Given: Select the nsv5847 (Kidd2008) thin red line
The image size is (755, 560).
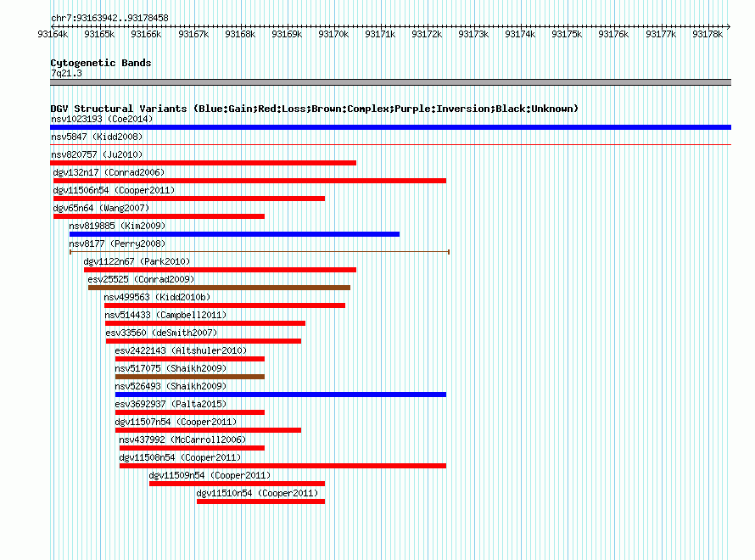Looking at the screenshot, I should point(390,144).
